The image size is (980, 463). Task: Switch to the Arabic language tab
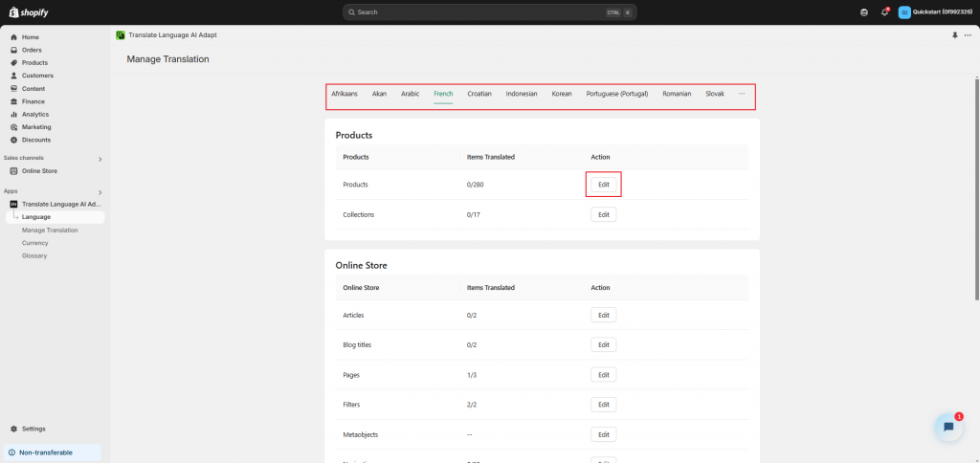pos(410,94)
